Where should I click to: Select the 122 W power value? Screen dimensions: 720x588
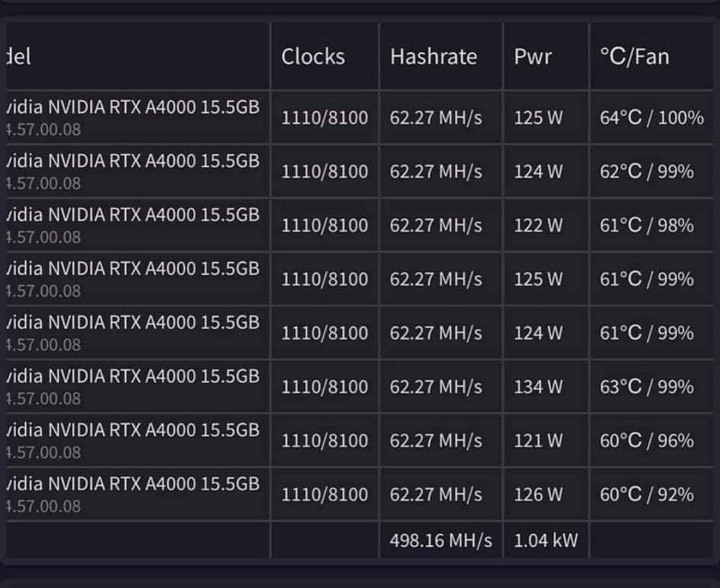click(538, 225)
